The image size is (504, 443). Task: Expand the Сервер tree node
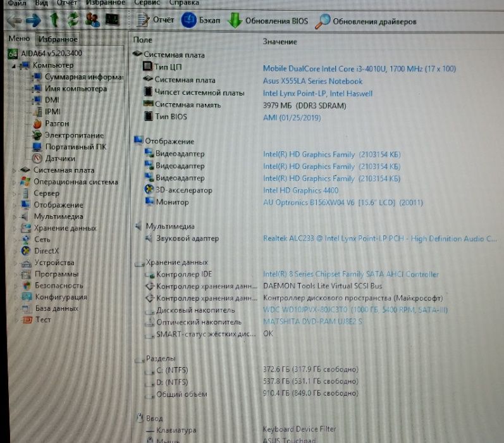tap(14, 194)
